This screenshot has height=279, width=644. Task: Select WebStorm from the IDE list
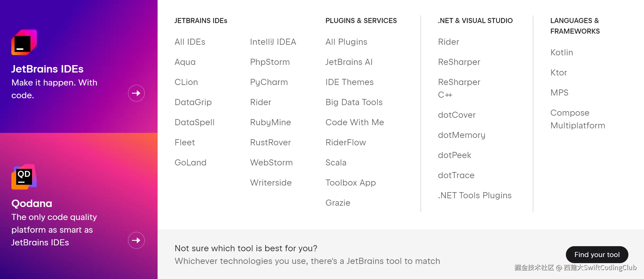(x=271, y=163)
